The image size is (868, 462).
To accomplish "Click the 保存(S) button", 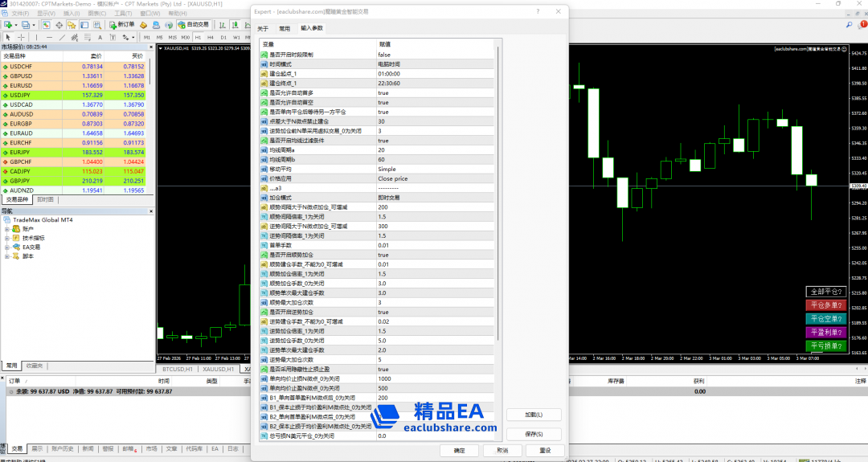I will pos(534,434).
